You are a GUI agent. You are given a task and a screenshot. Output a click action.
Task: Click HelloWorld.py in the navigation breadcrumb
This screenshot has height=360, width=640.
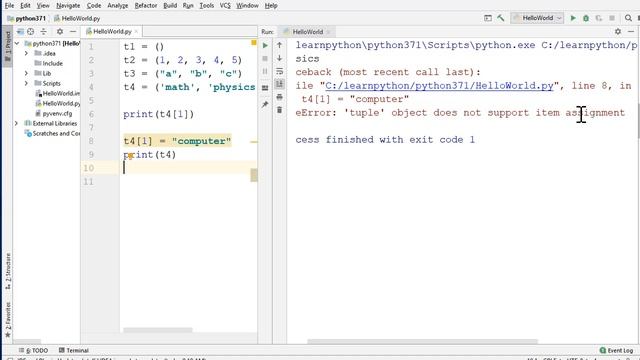pyautogui.click(x=77, y=18)
